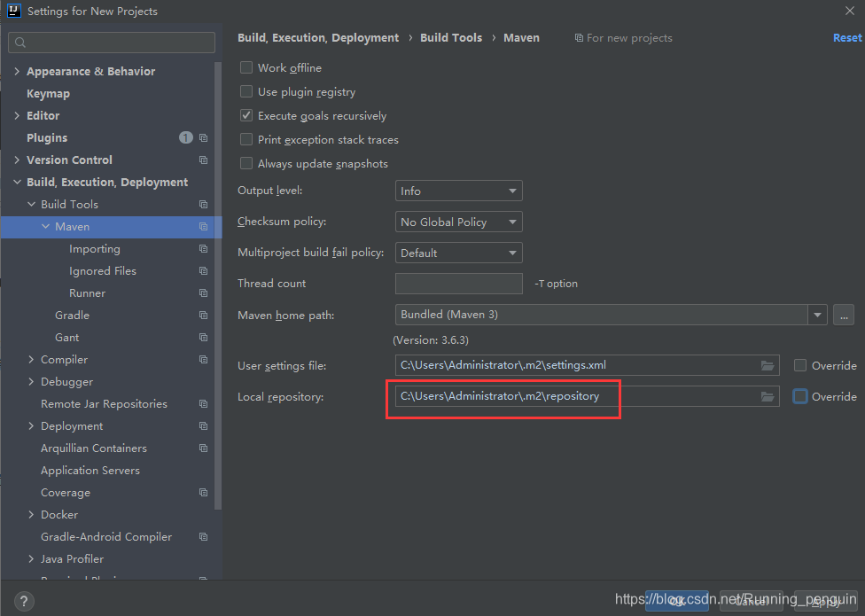
Task: Open the Checksum policy dropdown
Action: pyautogui.click(x=458, y=222)
